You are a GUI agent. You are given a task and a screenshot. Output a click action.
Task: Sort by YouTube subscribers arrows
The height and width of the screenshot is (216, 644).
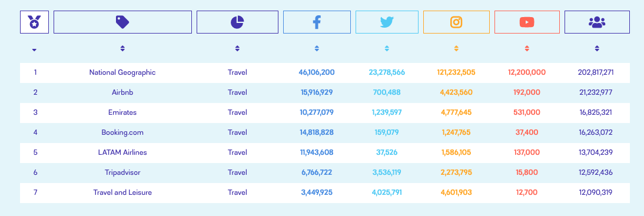pyautogui.click(x=527, y=48)
